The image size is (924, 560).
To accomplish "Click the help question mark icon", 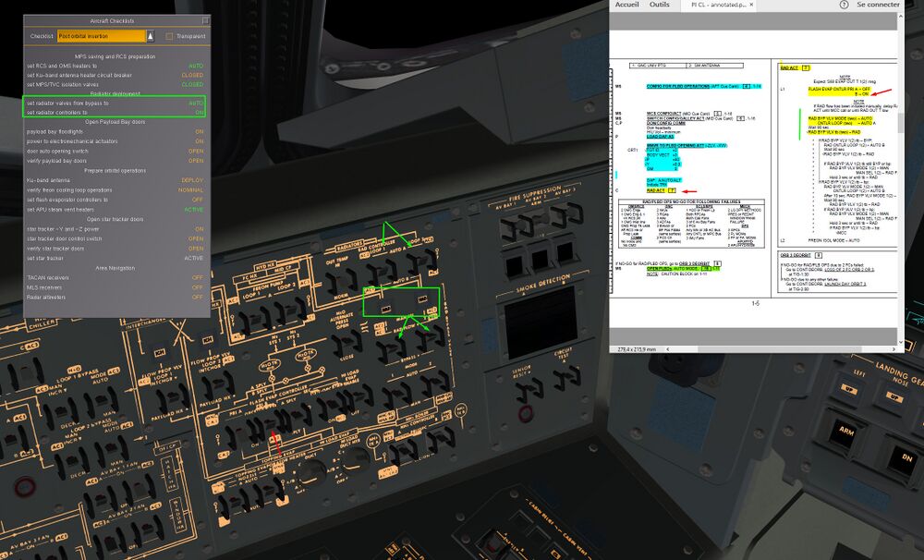I will 844,5.
